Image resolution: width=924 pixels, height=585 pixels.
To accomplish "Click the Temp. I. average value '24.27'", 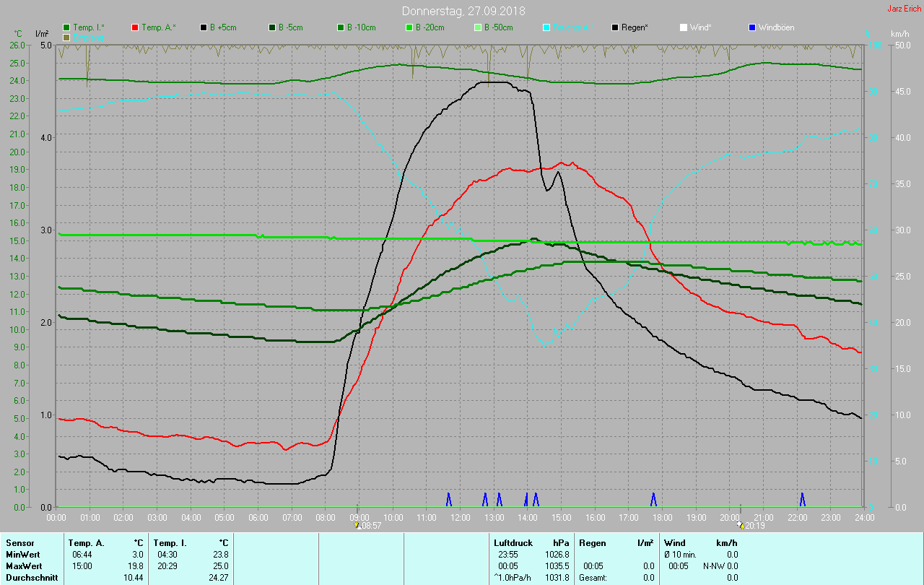I will tap(219, 578).
